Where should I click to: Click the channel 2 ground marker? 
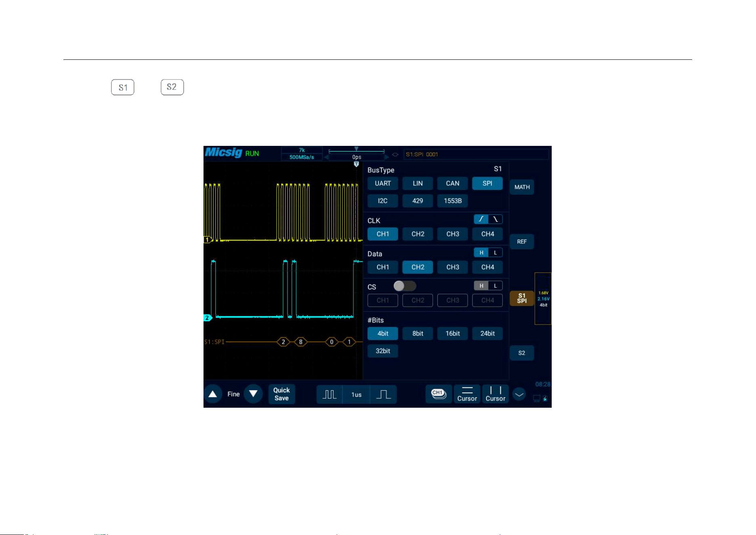pyautogui.click(x=208, y=318)
